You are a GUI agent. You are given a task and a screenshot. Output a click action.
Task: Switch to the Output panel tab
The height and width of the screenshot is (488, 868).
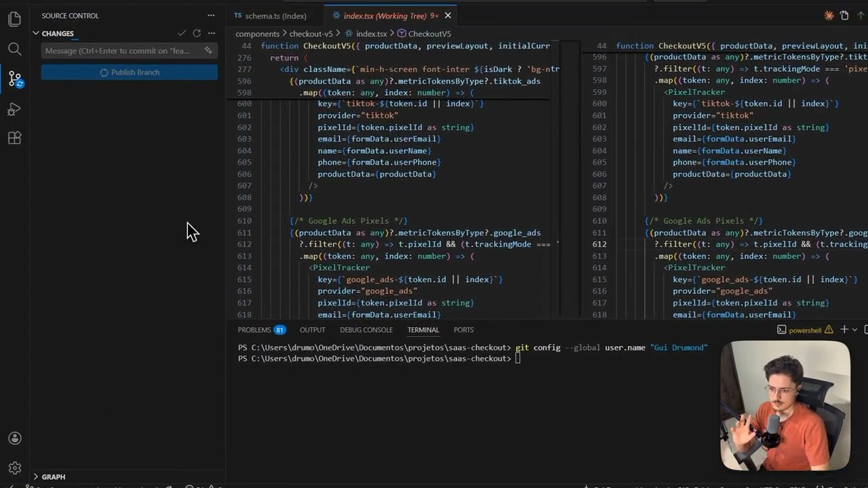313,330
